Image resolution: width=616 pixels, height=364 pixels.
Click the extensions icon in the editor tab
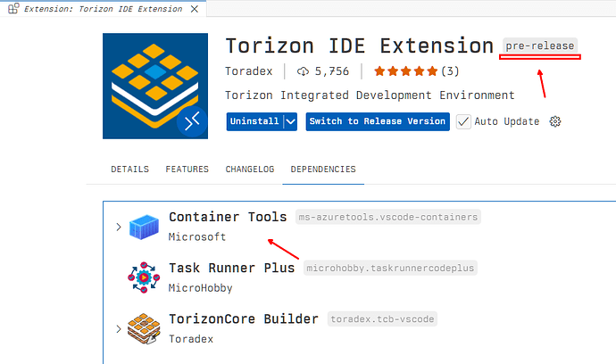tap(13, 8)
